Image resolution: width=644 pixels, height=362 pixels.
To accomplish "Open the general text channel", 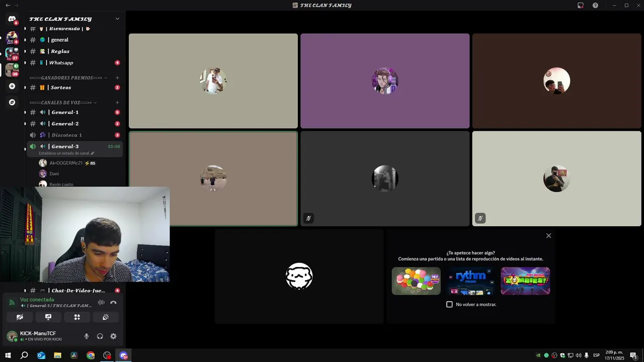I will pyautogui.click(x=74, y=40).
